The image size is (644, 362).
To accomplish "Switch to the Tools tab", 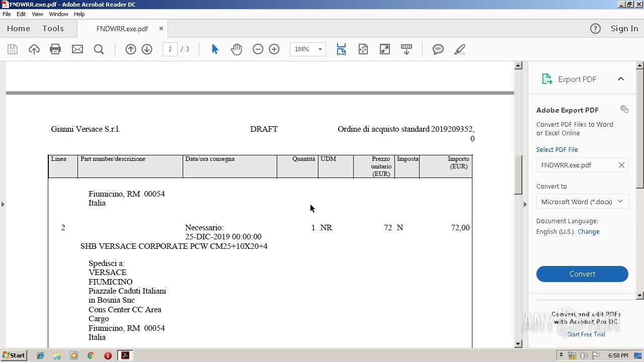I will click(x=53, y=29).
